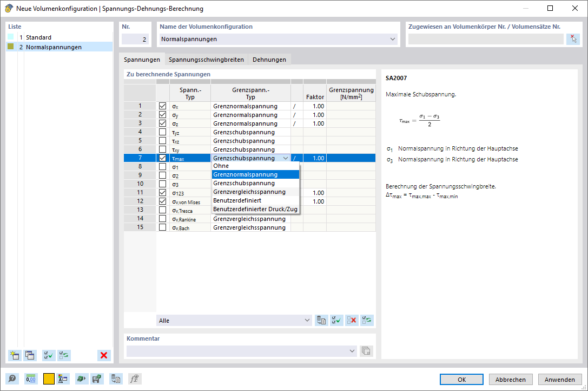The width and height of the screenshot is (588, 391).
Task: Click the Zugewiesen an Volumenkörper input field
Action: point(486,39)
